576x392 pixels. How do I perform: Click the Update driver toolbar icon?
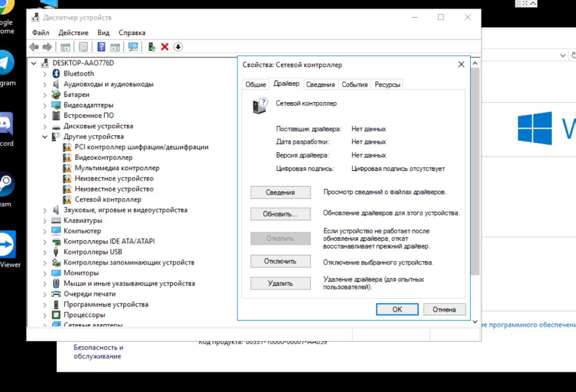click(x=152, y=47)
